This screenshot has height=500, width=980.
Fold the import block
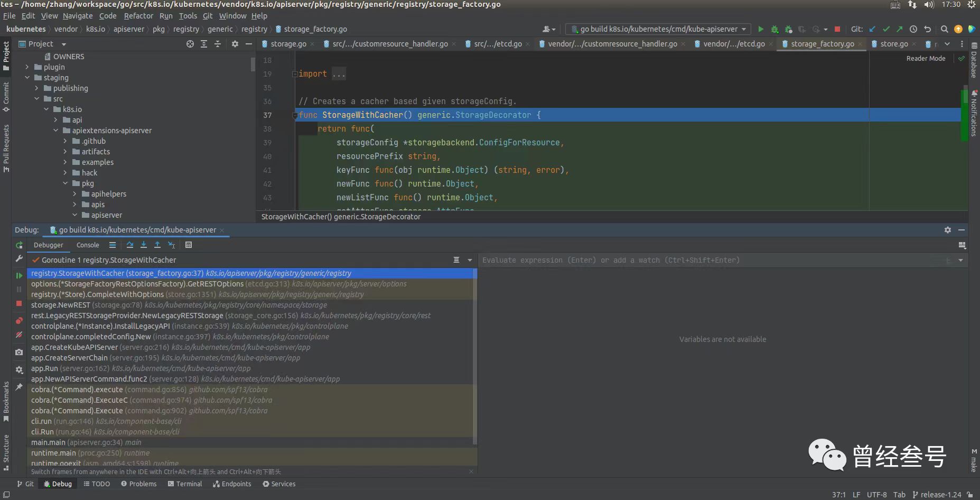click(x=295, y=74)
